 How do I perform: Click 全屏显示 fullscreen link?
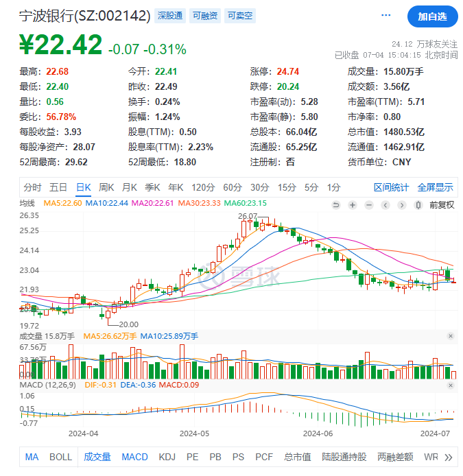436,187
